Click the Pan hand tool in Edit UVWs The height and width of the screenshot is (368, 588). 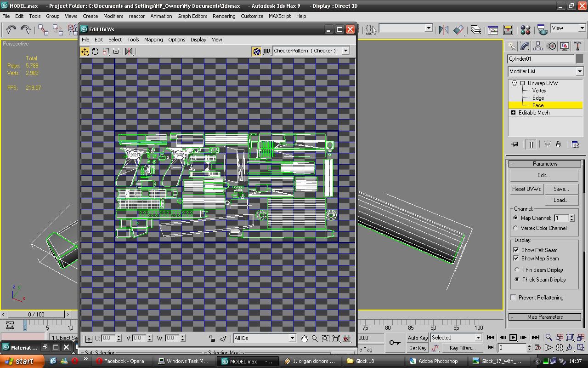(x=305, y=339)
